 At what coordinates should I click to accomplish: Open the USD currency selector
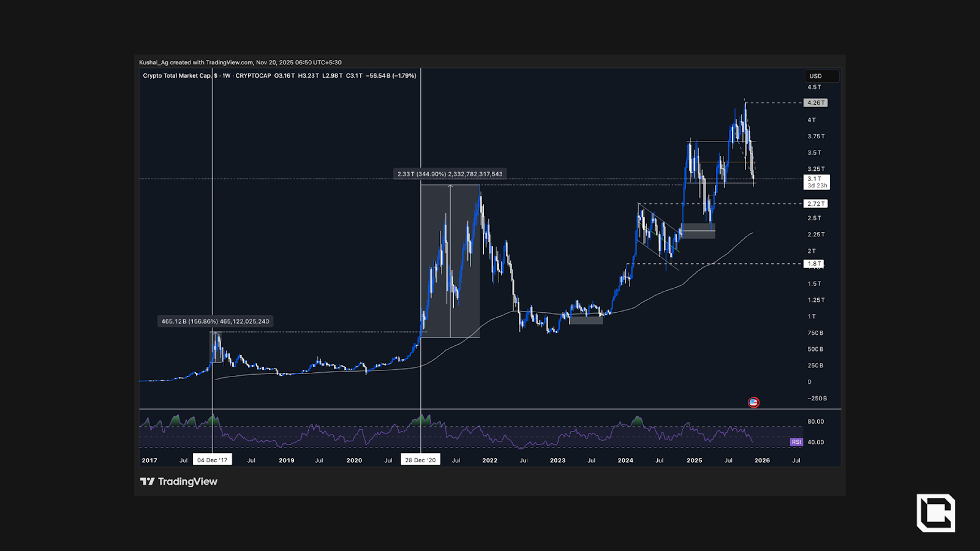[821, 76]
